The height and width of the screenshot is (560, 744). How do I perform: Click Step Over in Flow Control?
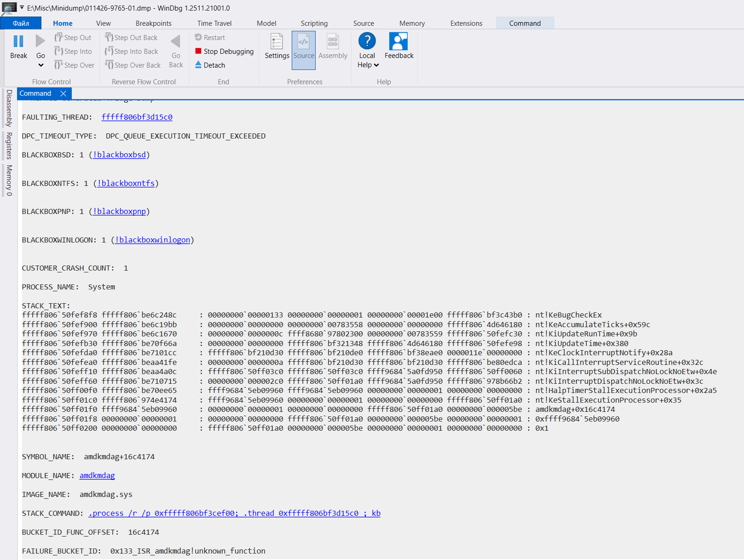click(x=74, y=65)
